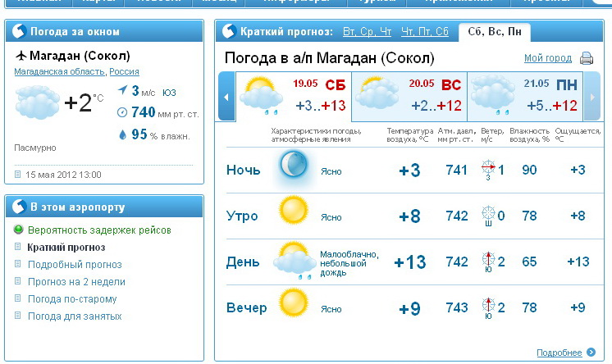Select the ВС 20.05 day forecast card
This screenshot has height=364, width=612.
point(409,96)
